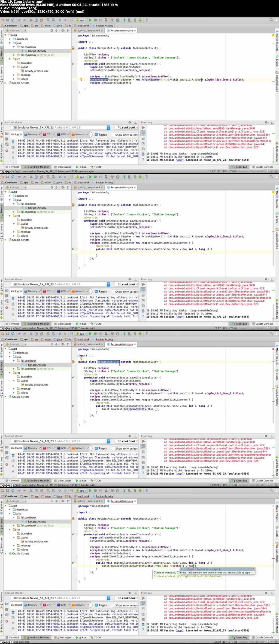Click the yellow intention lightbulb in editor gutter

(x=81, y=79)
